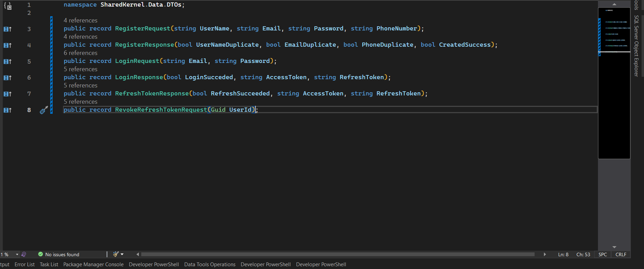Click the vertical scrollbar up arrow
This screenshot has width=644, height=269.
614,4
